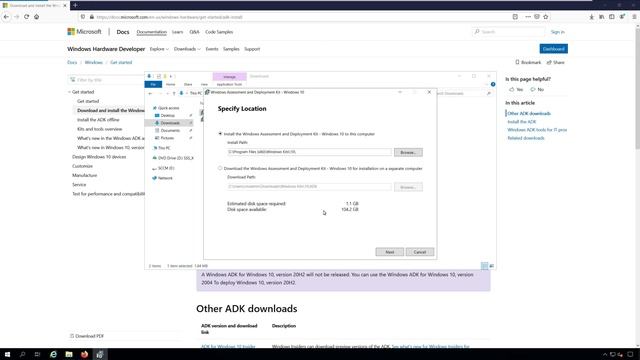640x360 pixels.
Task: Vote Yes for page helpful
Action: click(516, 89)
